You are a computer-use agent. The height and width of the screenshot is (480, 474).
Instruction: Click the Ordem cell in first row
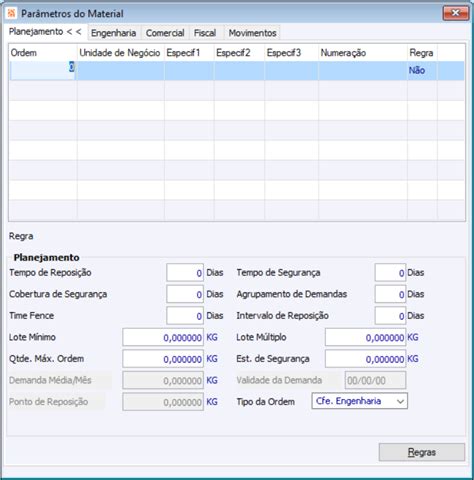[x=43, y=70]
